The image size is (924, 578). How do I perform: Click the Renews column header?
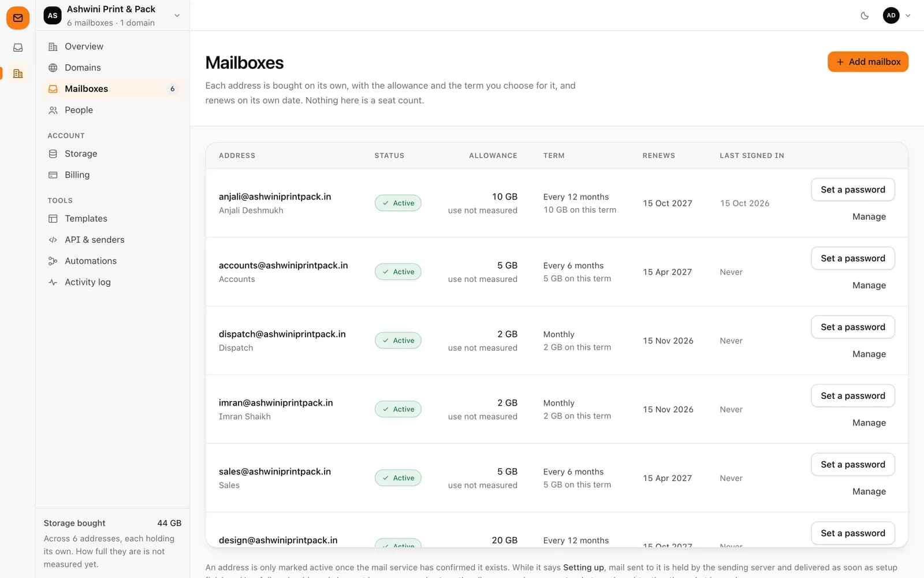(658, 155)
